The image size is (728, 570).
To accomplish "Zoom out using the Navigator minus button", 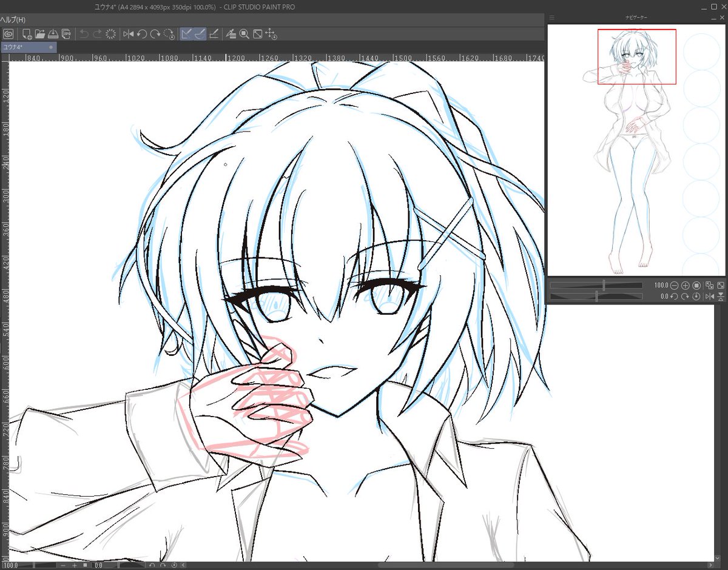I will (674, 285).
